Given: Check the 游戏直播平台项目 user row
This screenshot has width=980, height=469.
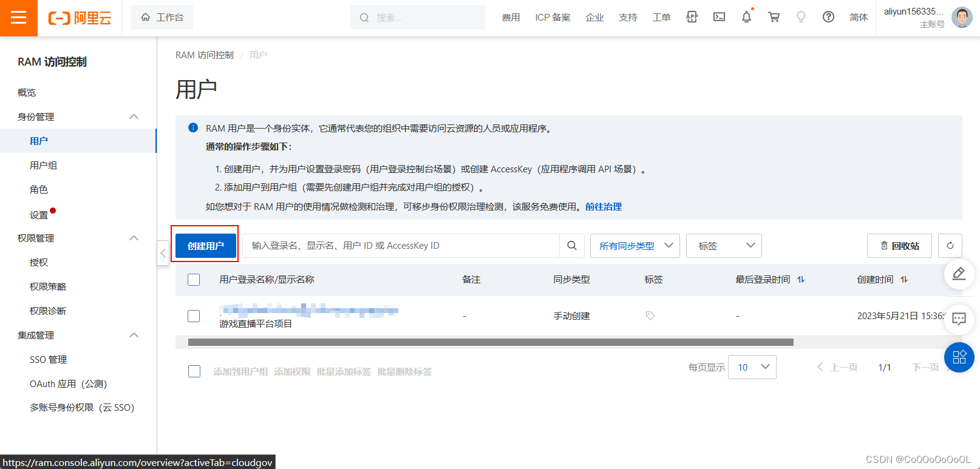Looking at the screenshot, I should [x=194, y=316].
